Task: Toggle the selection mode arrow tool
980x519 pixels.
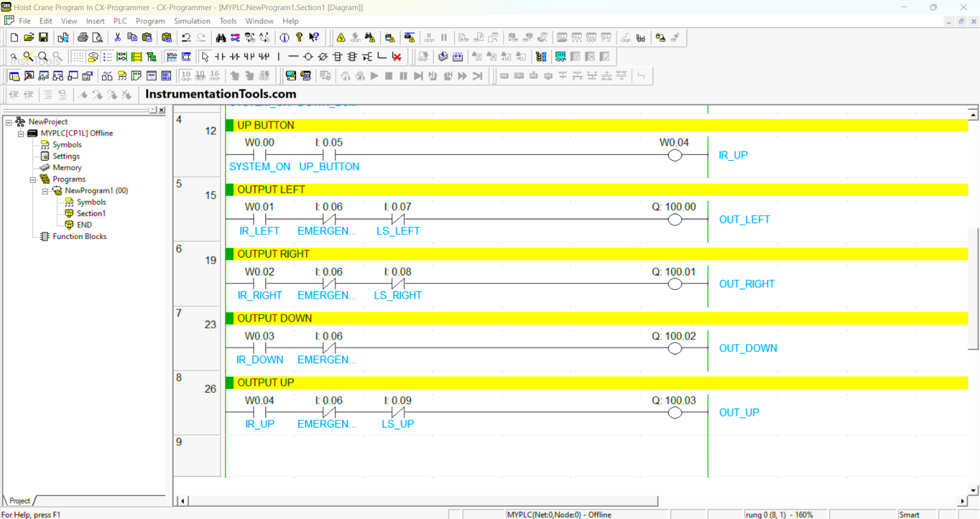Action: (205, 57)
